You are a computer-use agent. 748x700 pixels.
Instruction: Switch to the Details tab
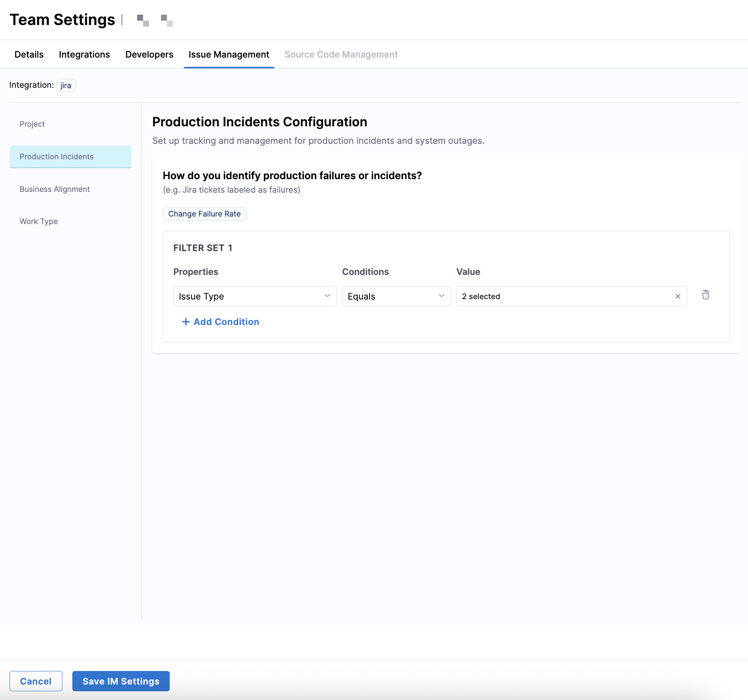click(x=29, y=54)
